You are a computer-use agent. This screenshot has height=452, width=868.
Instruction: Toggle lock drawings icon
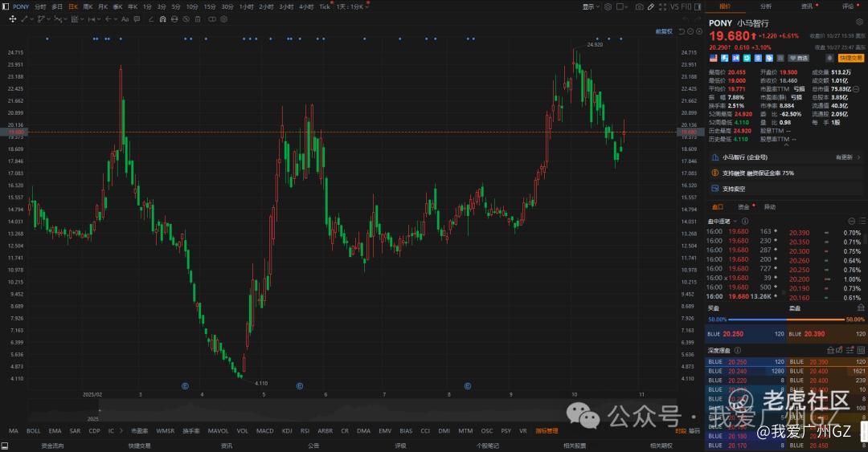(x=174, y=18)
